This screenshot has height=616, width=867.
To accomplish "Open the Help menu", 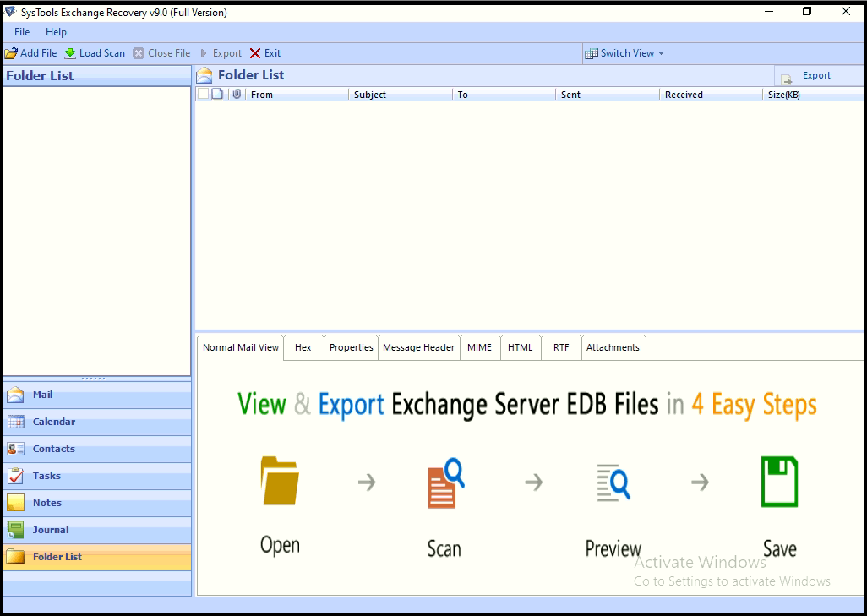I will tap(56, 32).
